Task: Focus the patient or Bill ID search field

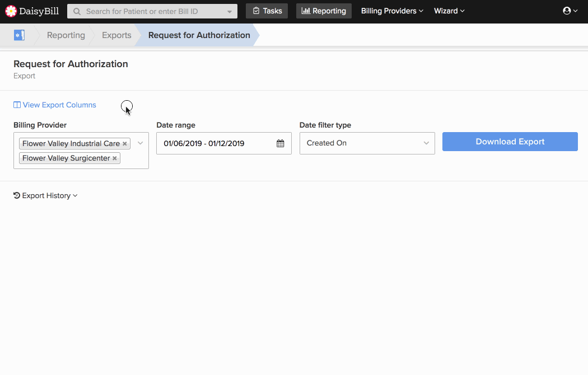Action: (x=152, y=11)
